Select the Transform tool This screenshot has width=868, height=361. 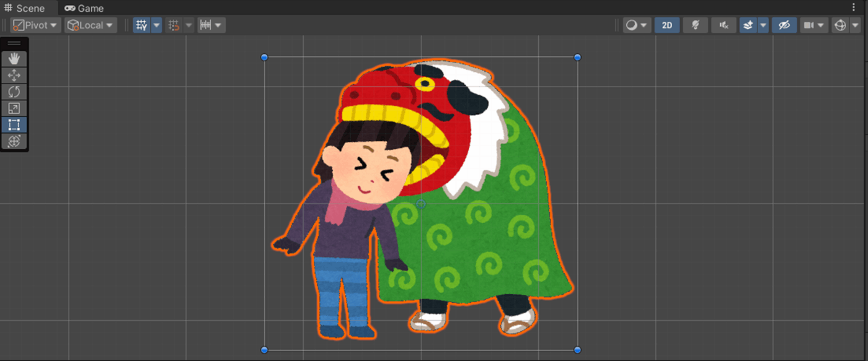14,141
